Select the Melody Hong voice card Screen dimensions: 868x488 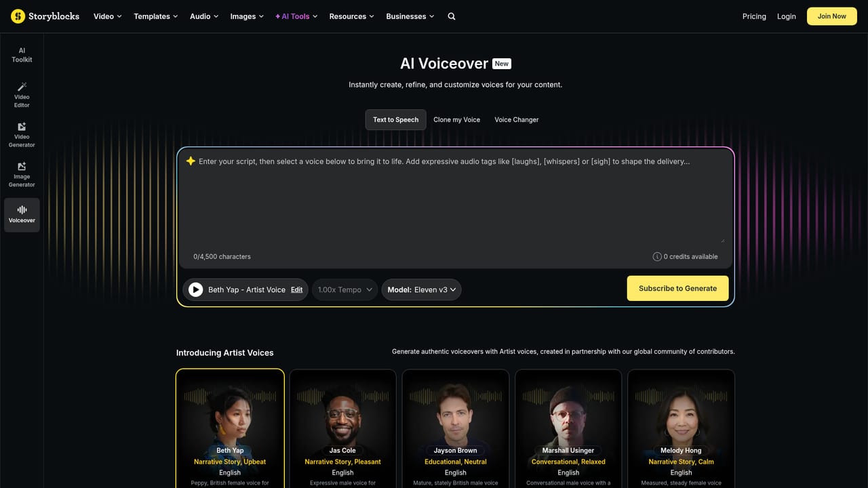(681, 428)
